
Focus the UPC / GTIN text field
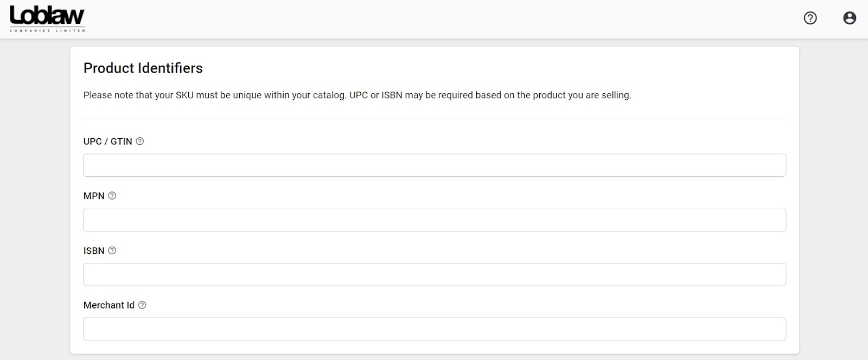[434, 165]
